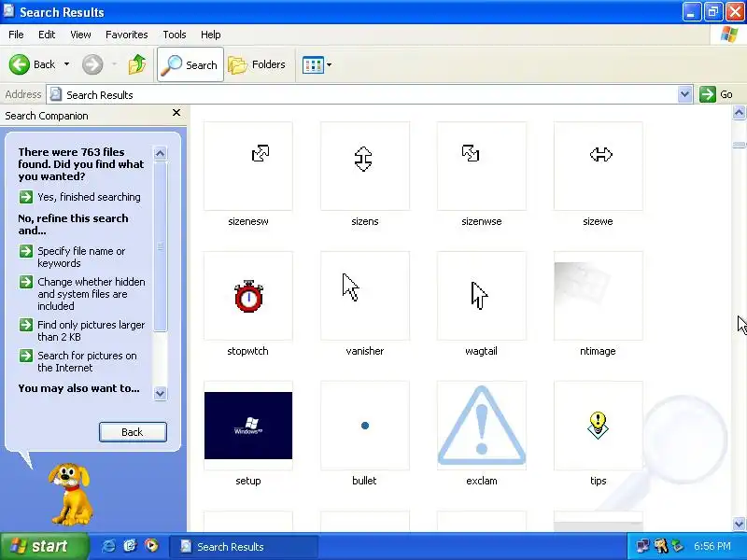Click the file name 'exclam'
747x560 pixels.
pyautogui.click(x=482, y=481)
